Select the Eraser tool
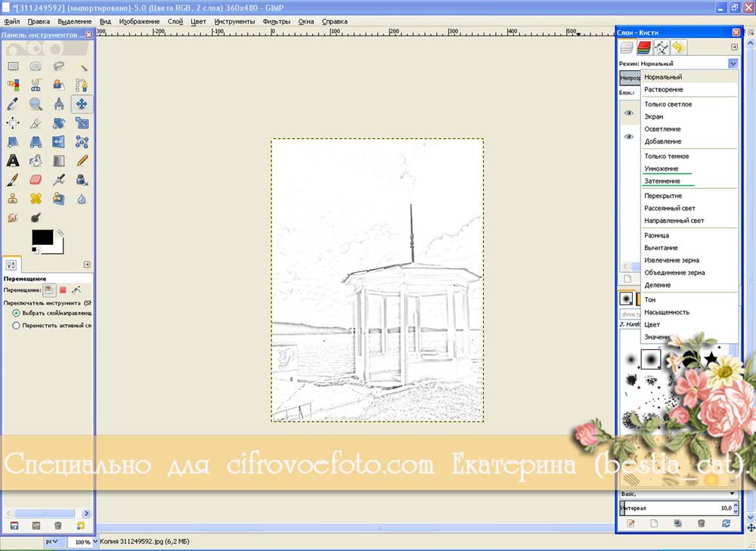 36,180
